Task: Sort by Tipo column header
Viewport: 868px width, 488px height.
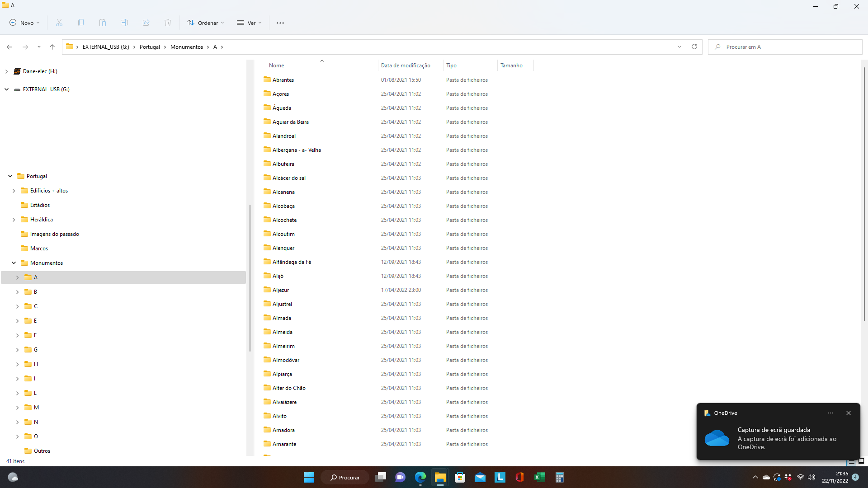Action: [x=451, y=66]
